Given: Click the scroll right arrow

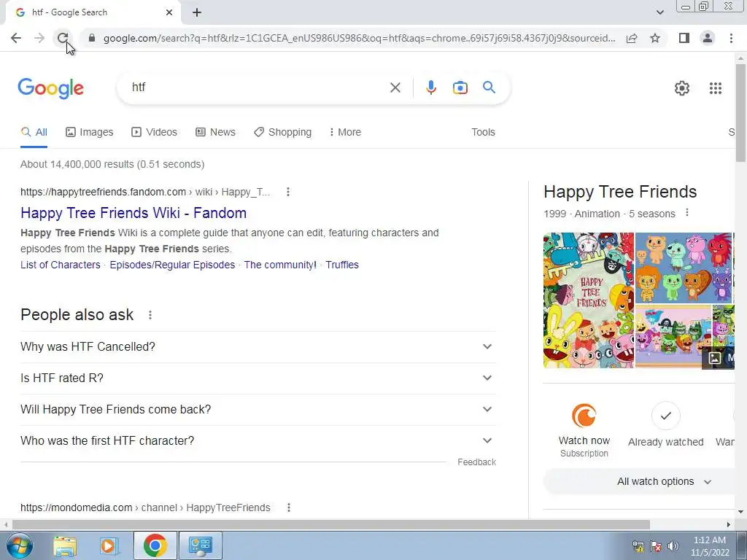Looking at the screenshot, I should click(x=729, y=525).
